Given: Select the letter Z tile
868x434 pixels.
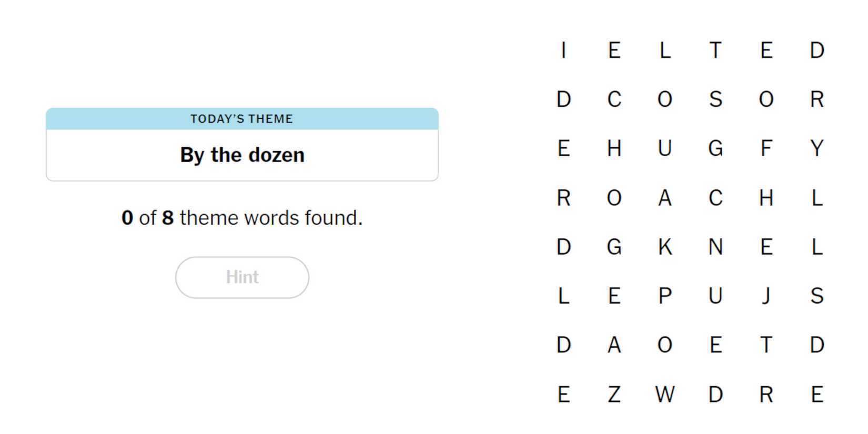Looking at the screenshot, I should click(x=614, y=394).
